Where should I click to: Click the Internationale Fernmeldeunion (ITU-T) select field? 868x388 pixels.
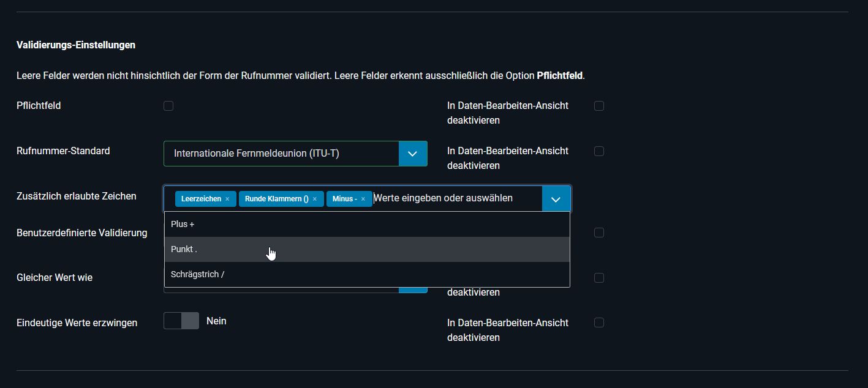pos(281,154)
